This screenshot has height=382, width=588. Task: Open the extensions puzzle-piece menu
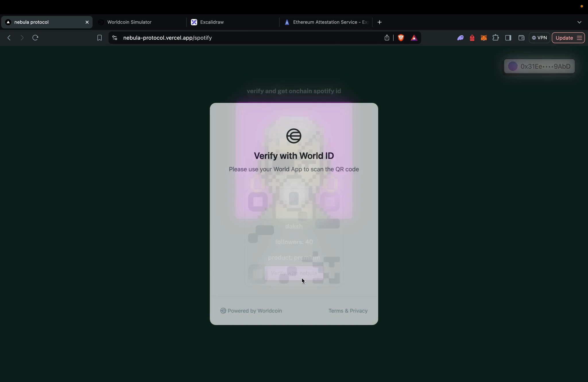[496, 38]
